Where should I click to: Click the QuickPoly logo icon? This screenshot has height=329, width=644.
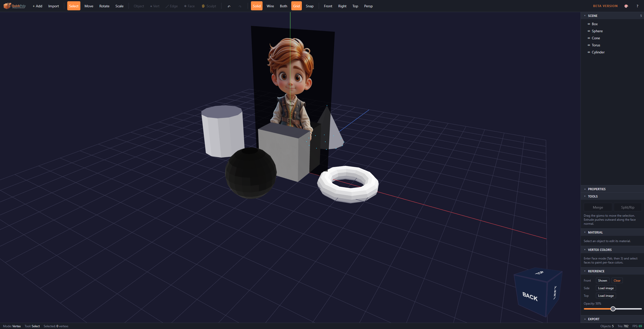(15, 6)
